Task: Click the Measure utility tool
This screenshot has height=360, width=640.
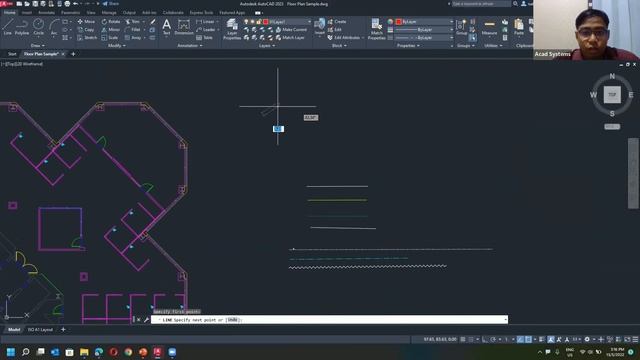Action: coord(489,27)
